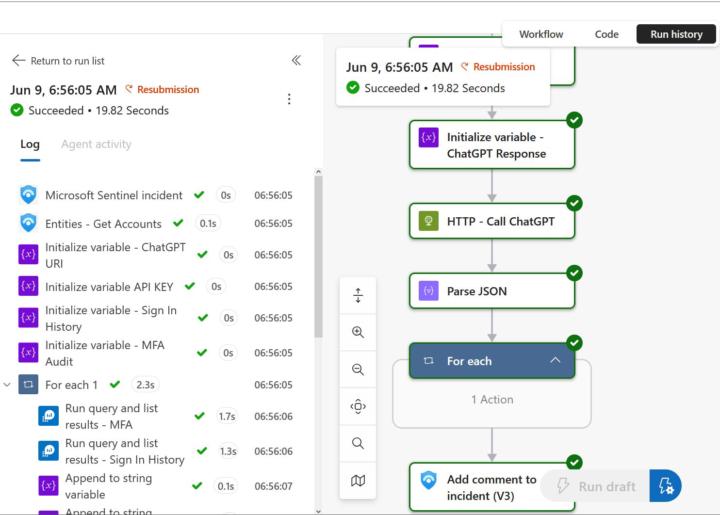Click the variable icon for ChatGPT URI row
Screen dimensions: 720x515
(x=28, y=255)
